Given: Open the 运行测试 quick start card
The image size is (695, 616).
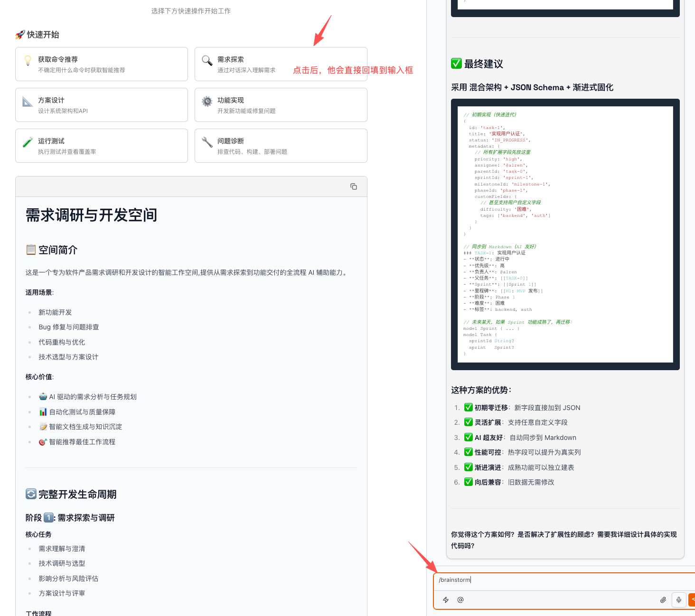Looking at the screenshot, I should pyautogui.click(x=101, y=146).
